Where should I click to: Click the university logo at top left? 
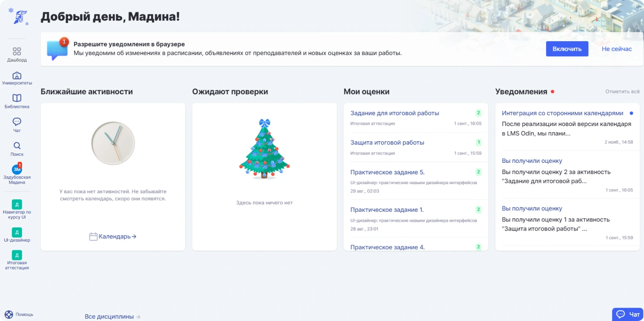(x=18, y=17)
